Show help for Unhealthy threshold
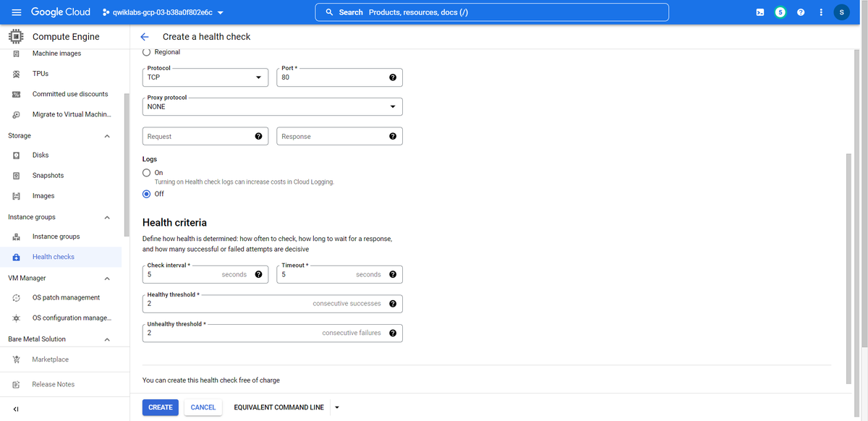Viewport: 868px width, 421px height. pyautogui.click(x=392, y=333)
